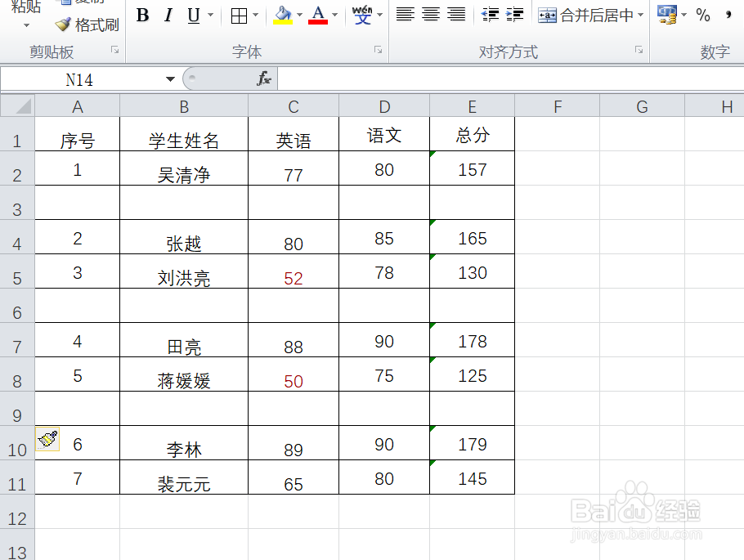The width and height of the screenshot is (744, 560).
Task: Apply the Accounting Number Format icon
Action: click(666, 15)
